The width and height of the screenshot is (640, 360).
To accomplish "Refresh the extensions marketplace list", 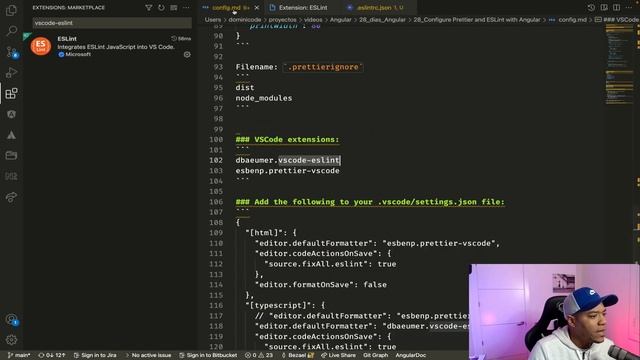I will click(x=161, y=8).
